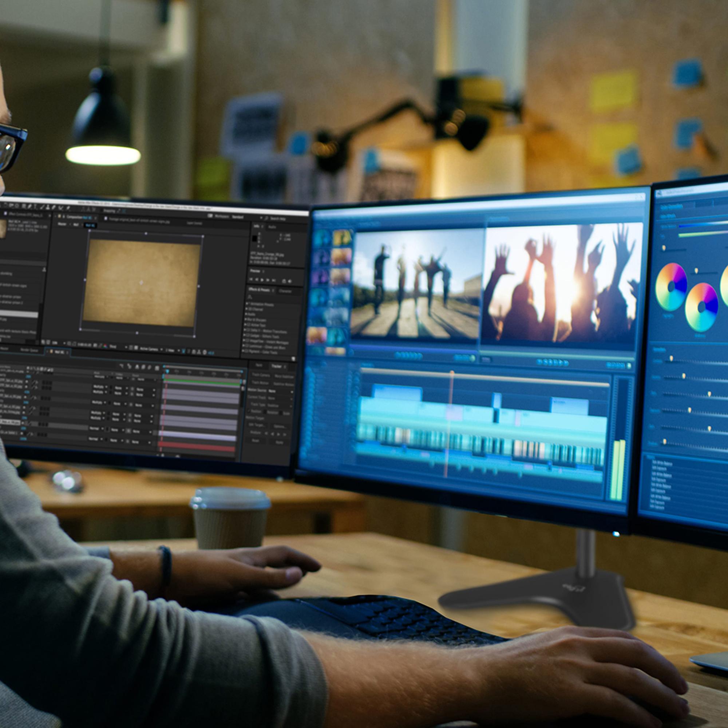Open the Render Queue tab
Screen dimensions: 728x728
(x=29, y=350)
